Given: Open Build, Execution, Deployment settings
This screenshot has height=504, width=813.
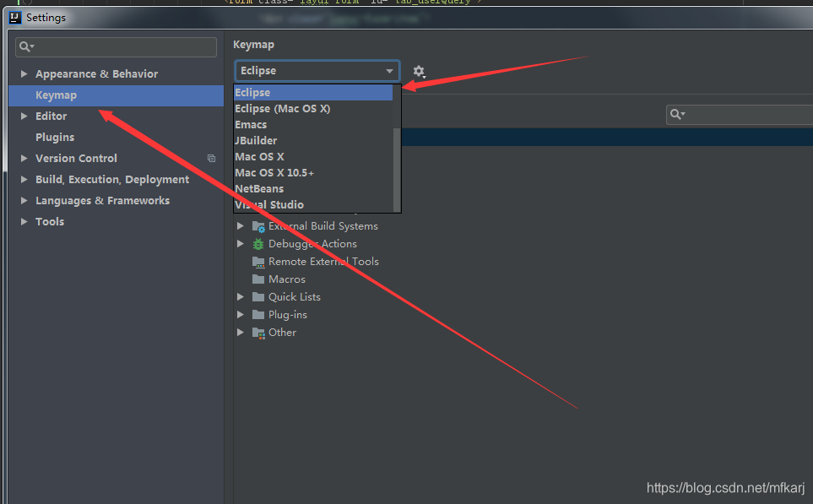Looking at the screenshot, I should (x=112, y=180).
